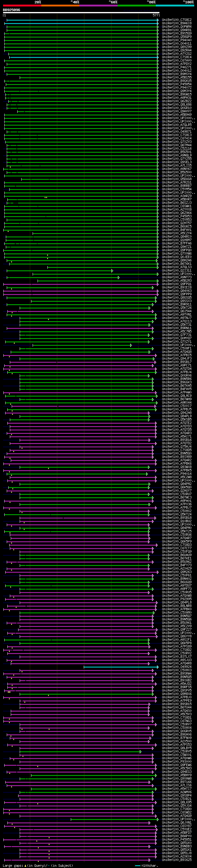Select label UniRef100_A9RX44
The image size is (197, 868).
tap(177, 403)
